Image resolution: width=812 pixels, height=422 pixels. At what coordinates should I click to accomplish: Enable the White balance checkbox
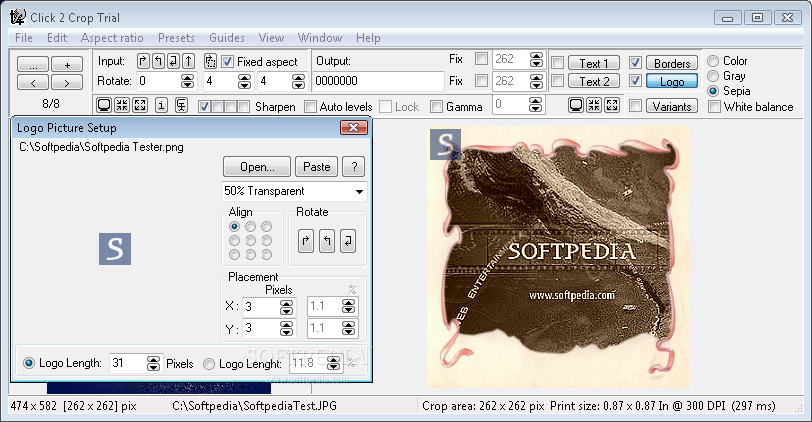[x=715, y=107]
